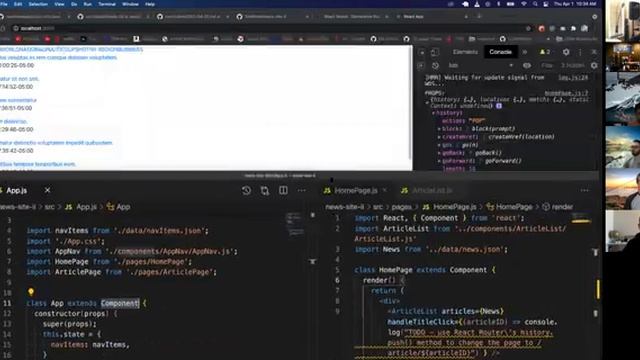Show the console sidebar icon
The width and height of the screenshot is (640, 360).
point(421,65)
